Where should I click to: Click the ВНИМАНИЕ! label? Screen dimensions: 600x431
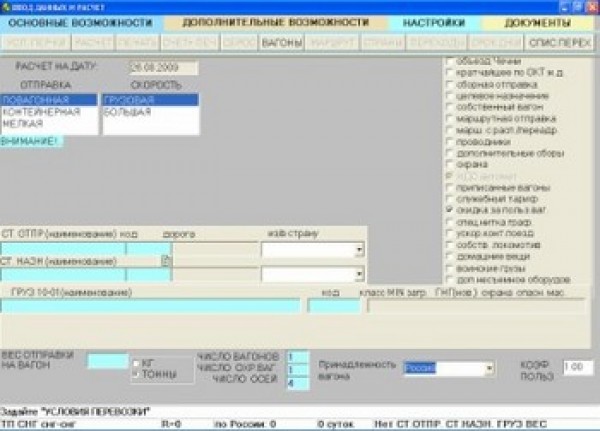[31, 141]
